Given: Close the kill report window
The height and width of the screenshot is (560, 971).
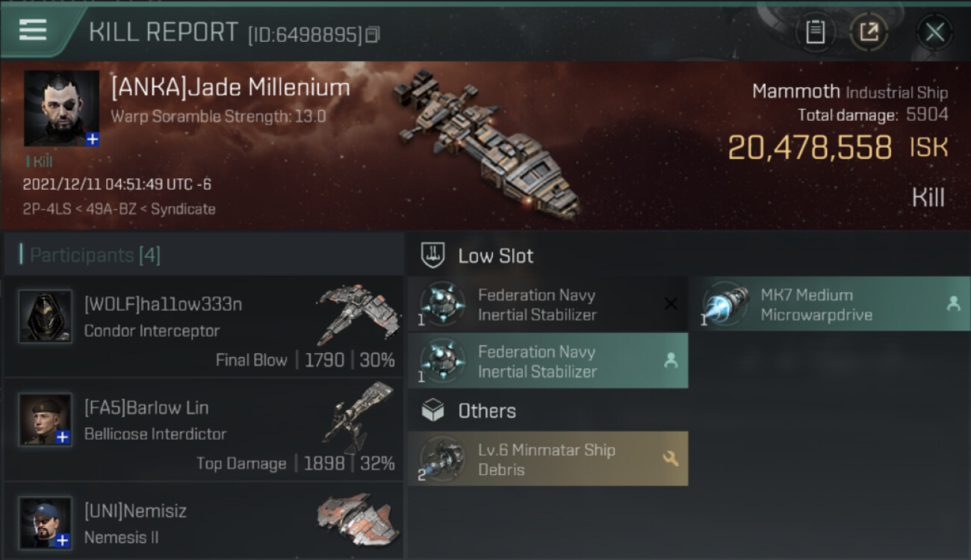Looking at the screenshot, I should click(x=934, y=32).
